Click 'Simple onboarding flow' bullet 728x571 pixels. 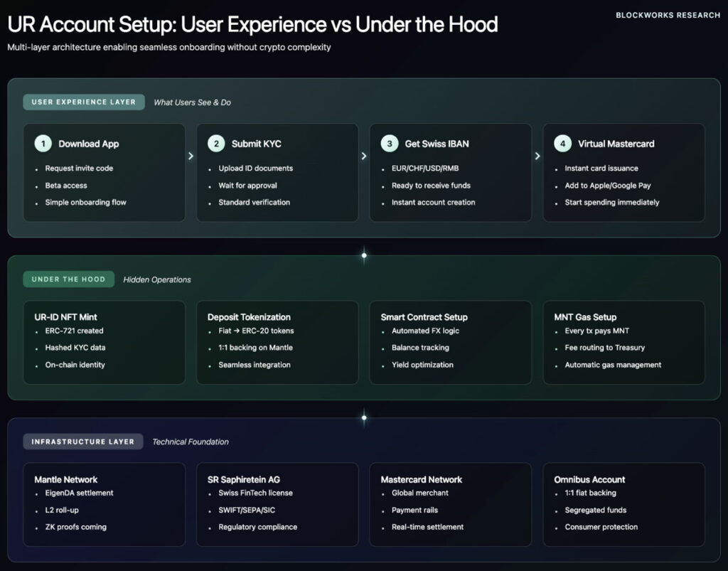[85, 203]
